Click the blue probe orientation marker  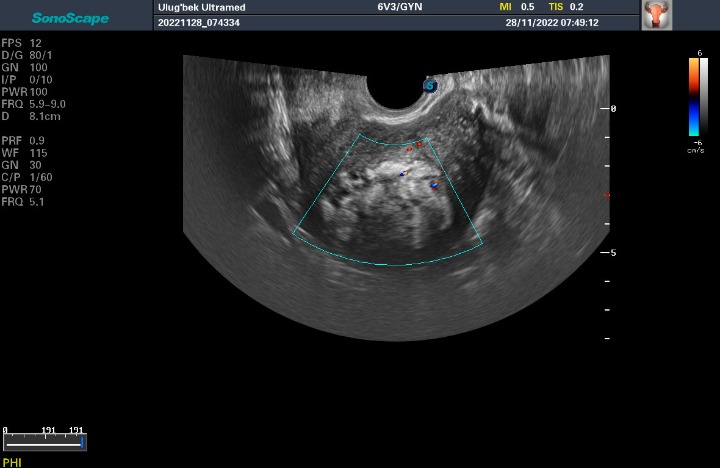431,86
